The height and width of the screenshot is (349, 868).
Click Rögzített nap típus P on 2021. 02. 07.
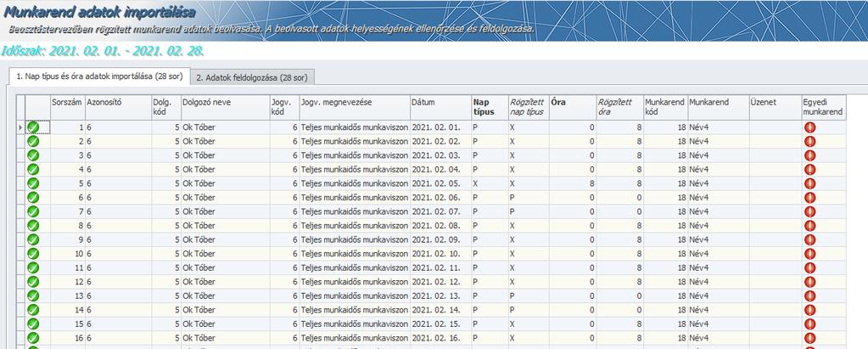point(529,211)
